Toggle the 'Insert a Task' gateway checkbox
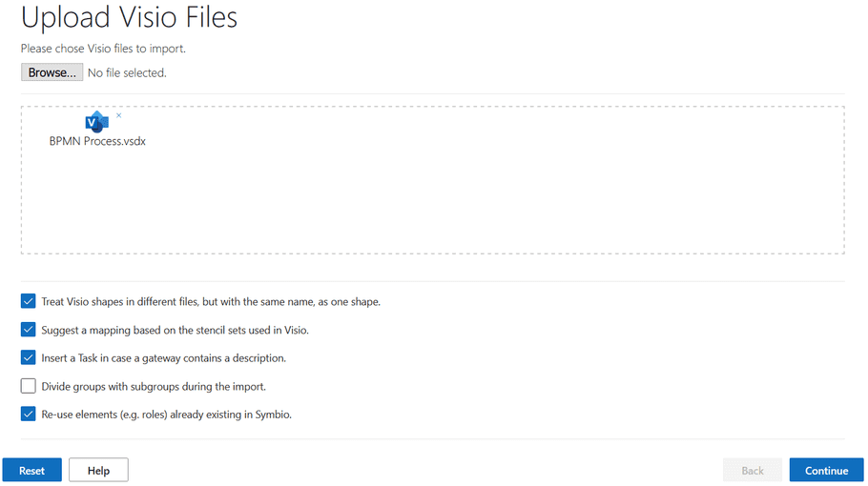Viewport: 868px width, 486px height. (x=29, y=357)
